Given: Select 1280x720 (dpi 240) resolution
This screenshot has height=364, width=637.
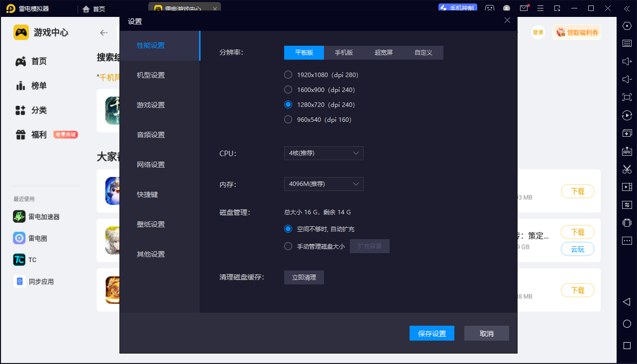Looking at the screenshot, I should (288, 105).
